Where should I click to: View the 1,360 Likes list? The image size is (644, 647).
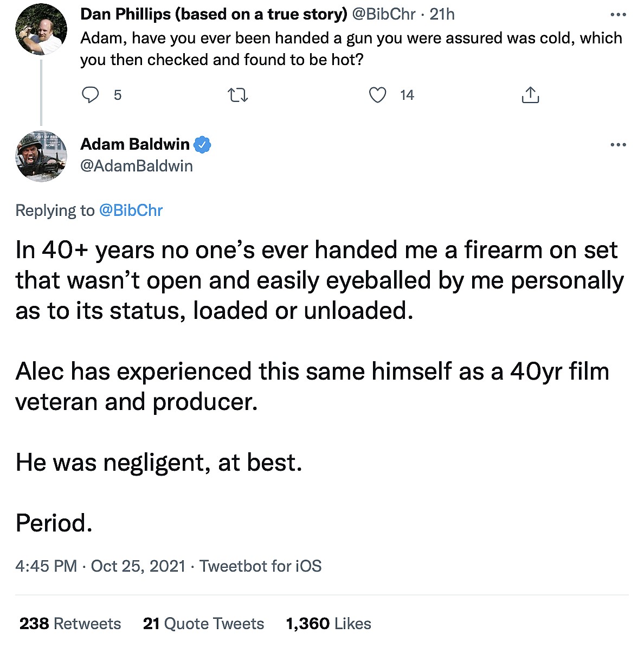[x=329, y=624]
